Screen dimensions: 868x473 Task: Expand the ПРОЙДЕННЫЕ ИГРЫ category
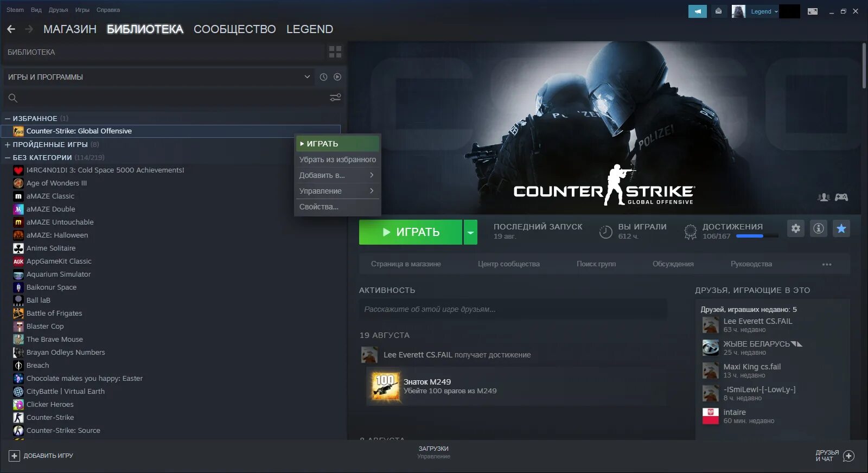click(x=8, y=144)
